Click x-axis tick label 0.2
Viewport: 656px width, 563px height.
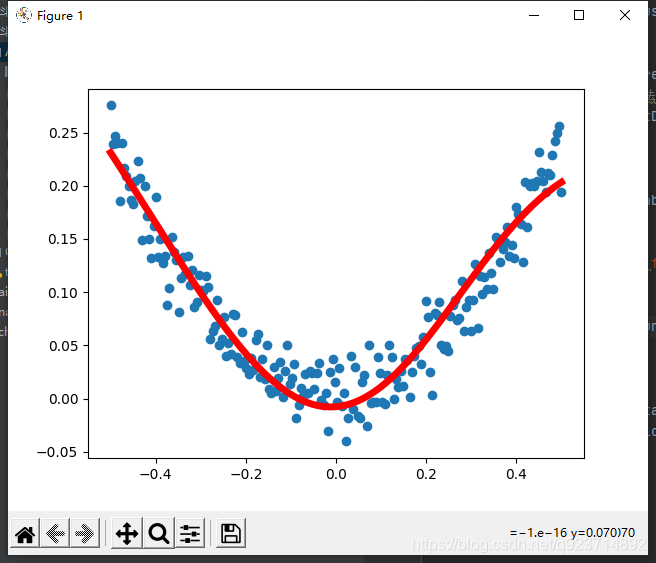426,474
